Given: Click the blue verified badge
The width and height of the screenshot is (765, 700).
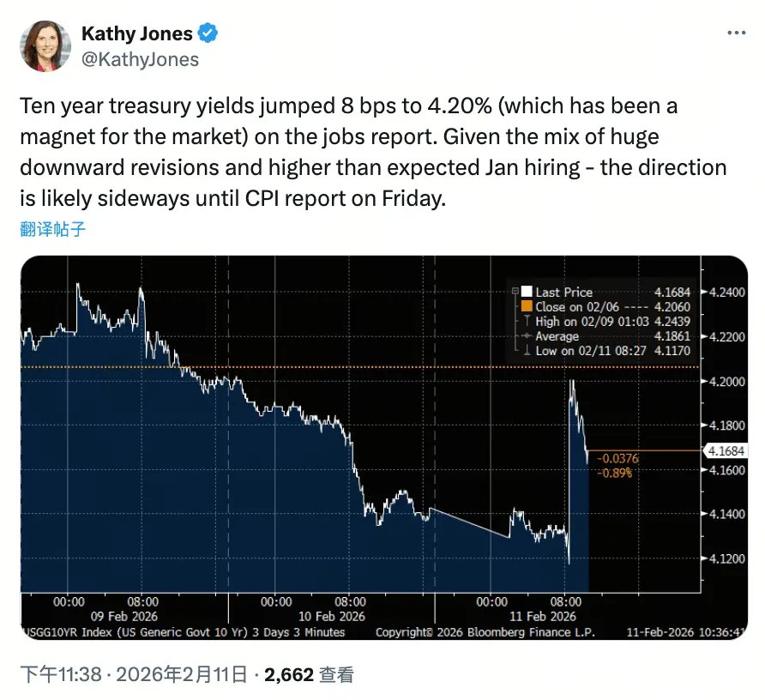Looking at the screenshot, I should pos(208,34).
